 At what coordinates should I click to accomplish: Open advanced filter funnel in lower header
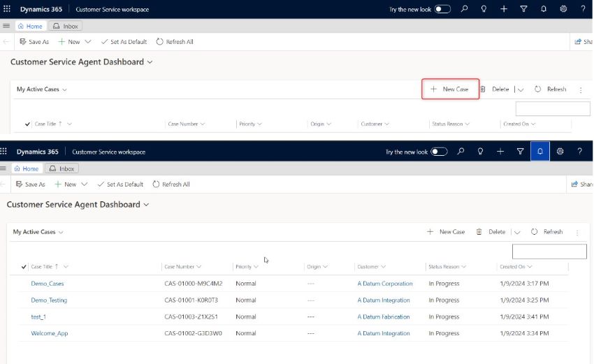pyautogui.click(x=520, y=152)
